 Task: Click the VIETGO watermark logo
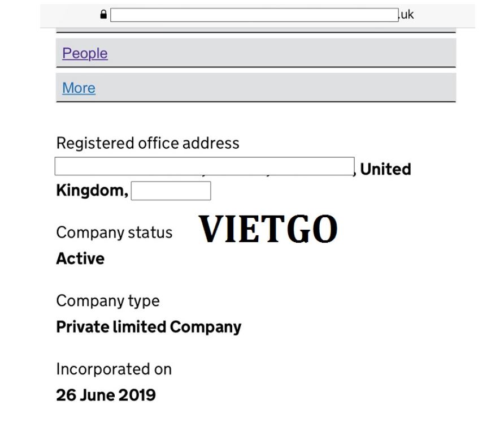tap(268, 229)
